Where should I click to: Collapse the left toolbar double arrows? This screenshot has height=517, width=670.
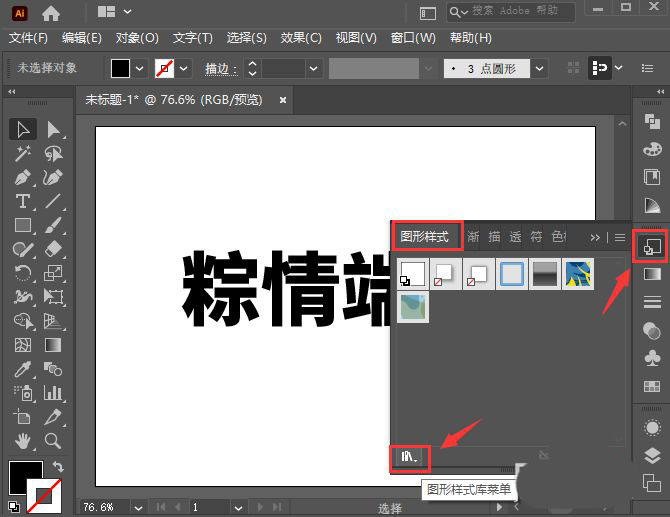[x=12, y=91]
